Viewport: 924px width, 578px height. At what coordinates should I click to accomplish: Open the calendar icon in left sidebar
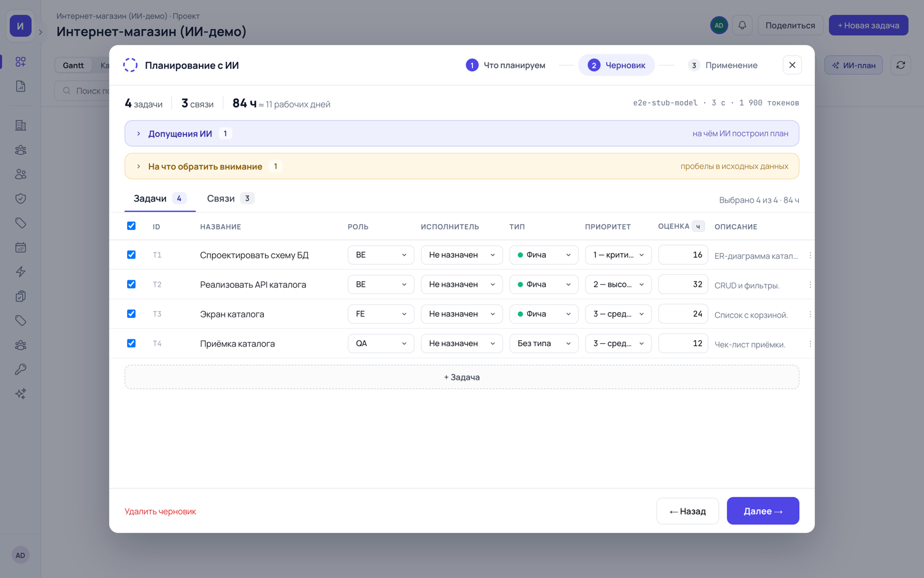click(21, 247)
